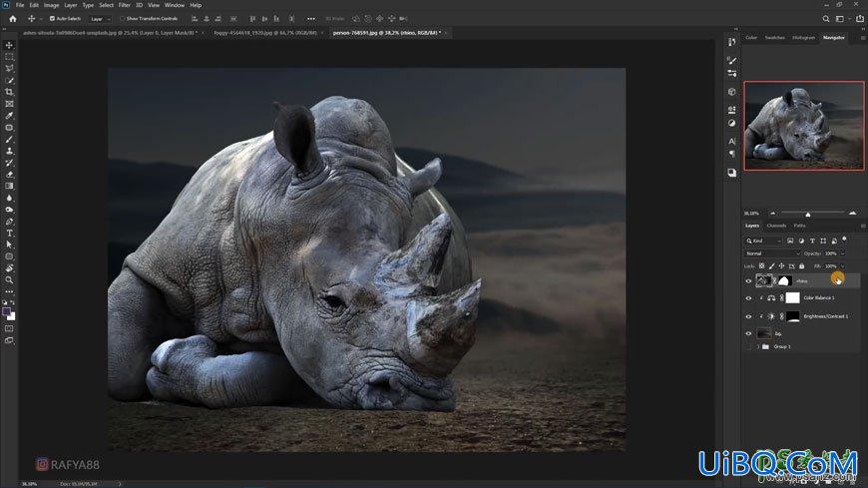This screenshot has height=488, width=868.
Task: Open the Paragraph panel icon
Action: [732, 154]
